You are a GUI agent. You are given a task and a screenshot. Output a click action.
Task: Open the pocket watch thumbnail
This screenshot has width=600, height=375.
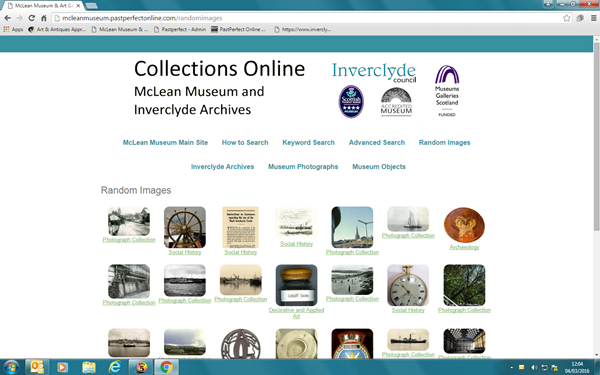click(408, 285)
